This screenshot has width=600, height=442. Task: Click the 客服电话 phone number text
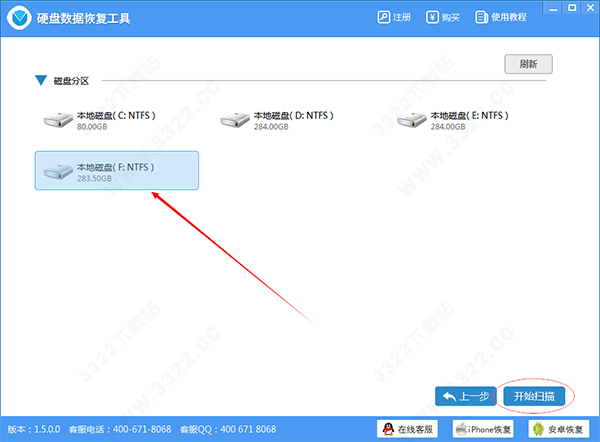tap(120, 429)
